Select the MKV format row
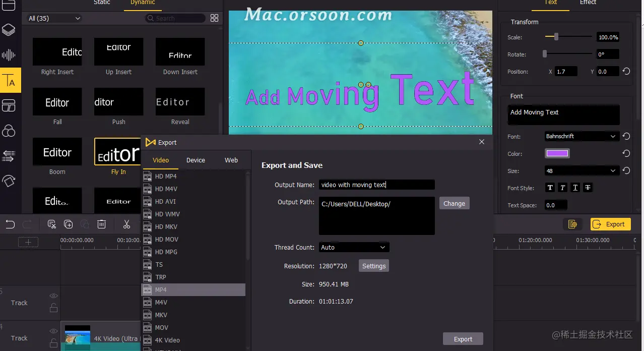The height and width of the screenshot is (351, 644). click(193, 315)
